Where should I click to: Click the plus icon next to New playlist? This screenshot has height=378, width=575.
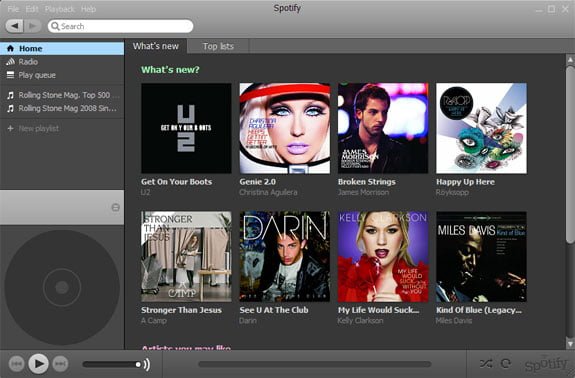(10, 128)
